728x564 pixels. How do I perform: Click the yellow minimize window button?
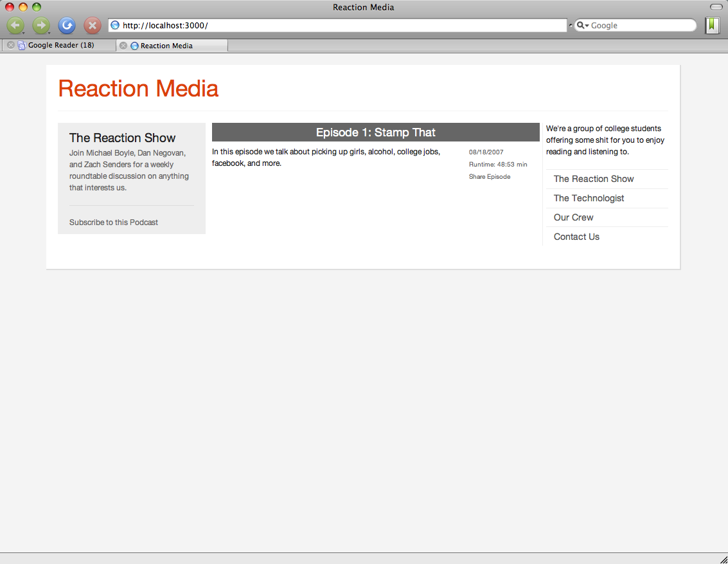(x=23, y=7)
